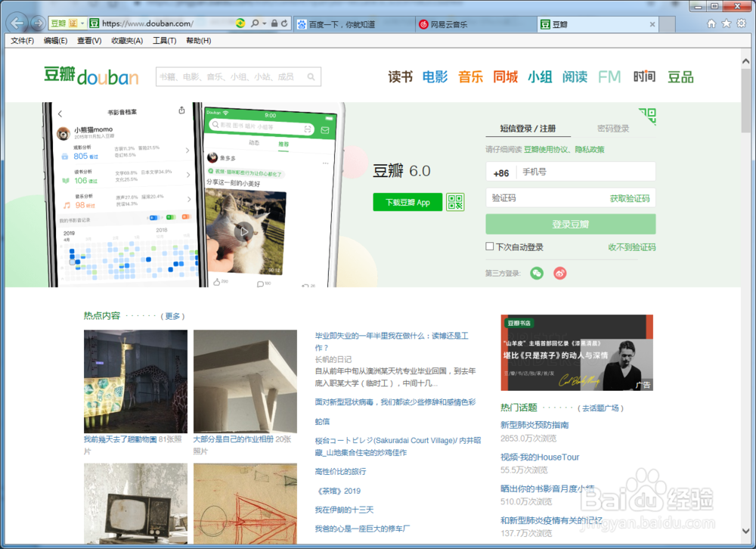Image resolution: width=756 pixels, height=549 pixels.
Task: Go to 同城 section
Action: point(505,76)
